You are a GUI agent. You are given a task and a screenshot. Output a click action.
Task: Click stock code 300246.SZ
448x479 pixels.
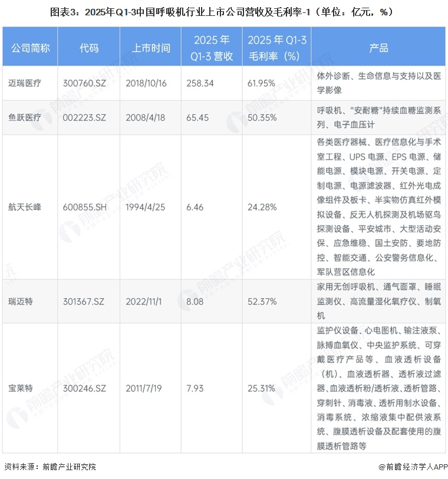click(84, 388)
